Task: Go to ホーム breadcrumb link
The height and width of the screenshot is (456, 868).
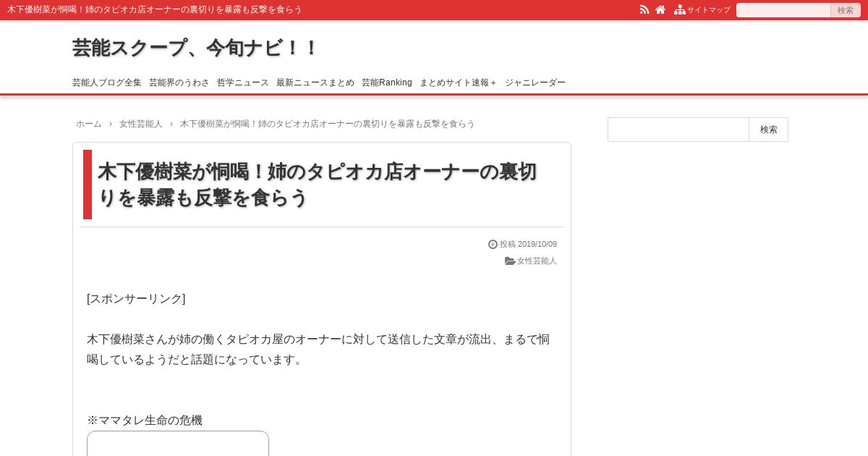Action: (x=89, y=124)
